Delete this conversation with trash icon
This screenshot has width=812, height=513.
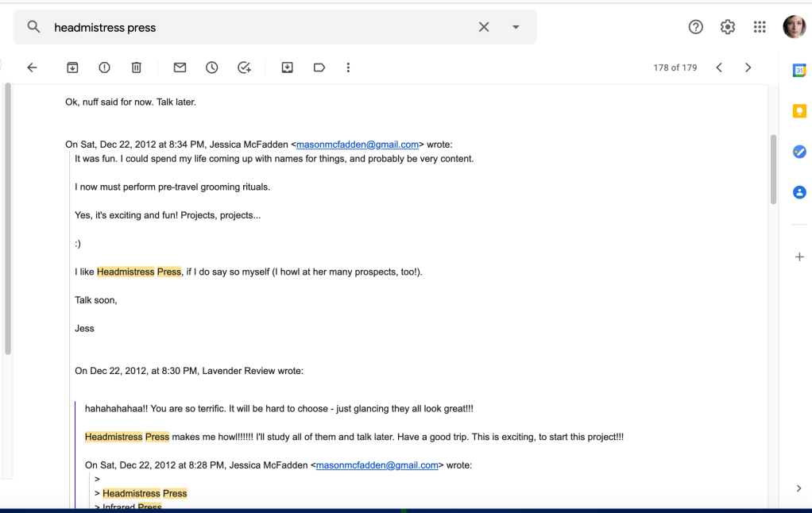coord(136,67)
